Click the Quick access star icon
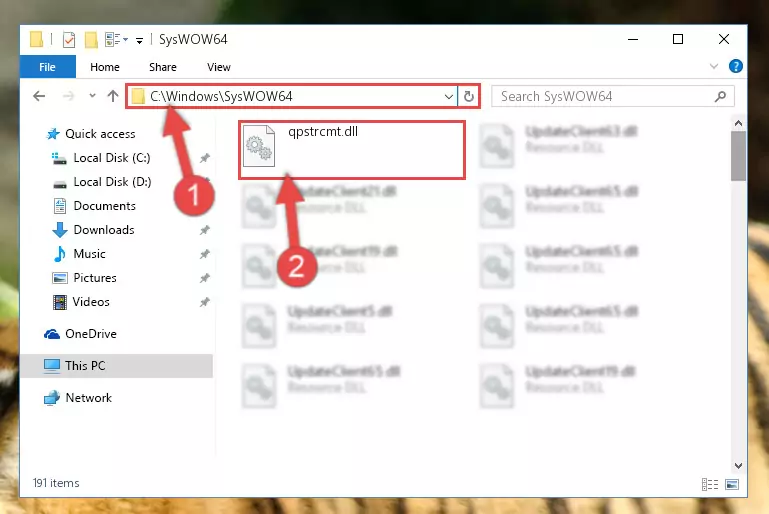 pos(52,133)
